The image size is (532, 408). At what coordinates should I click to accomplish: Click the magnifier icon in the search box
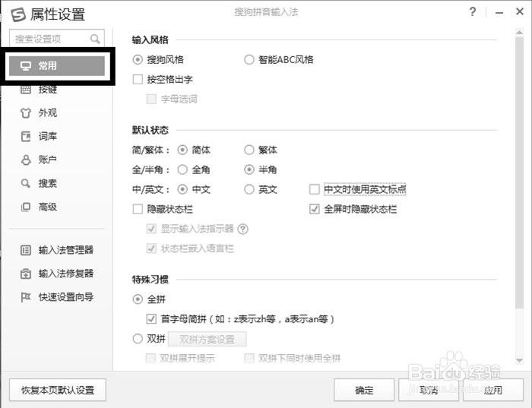tap(95, 39)
